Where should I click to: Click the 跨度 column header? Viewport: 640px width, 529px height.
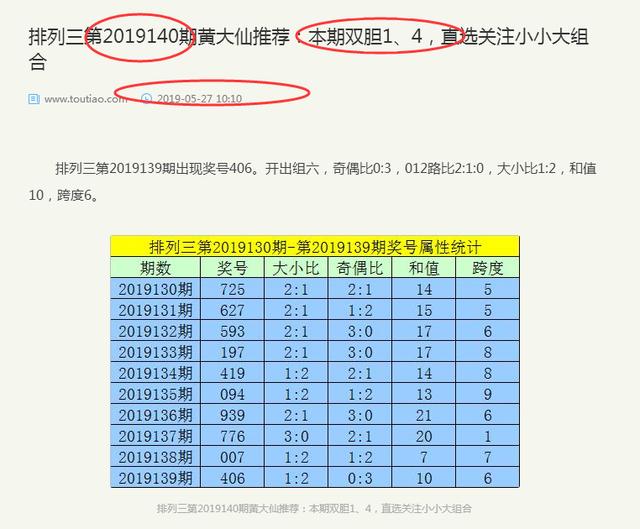[487, 268]
